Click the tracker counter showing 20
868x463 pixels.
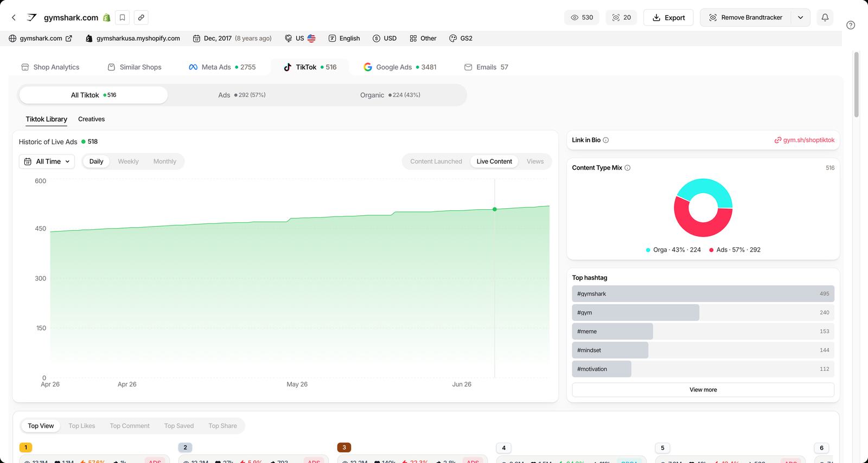tap(622, 17)
